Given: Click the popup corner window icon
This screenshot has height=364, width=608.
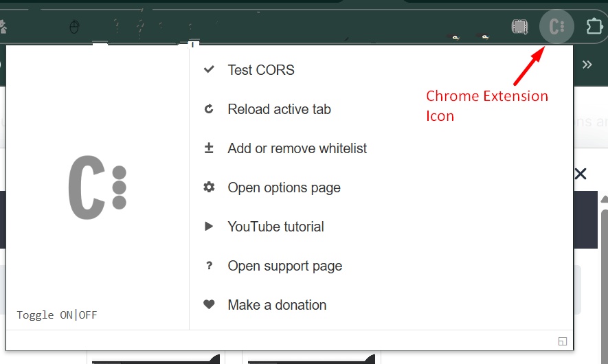Looking at the screenshot, I should 563,341.
